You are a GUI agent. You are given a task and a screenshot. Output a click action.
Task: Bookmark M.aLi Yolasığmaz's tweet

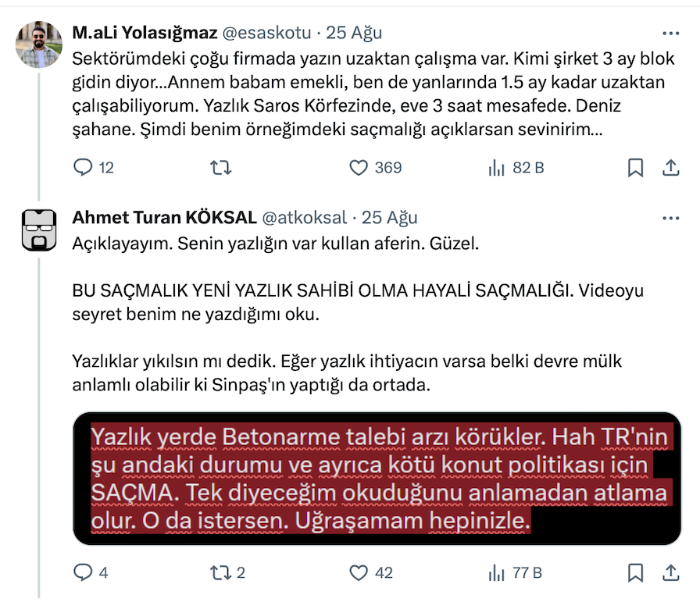636,168
